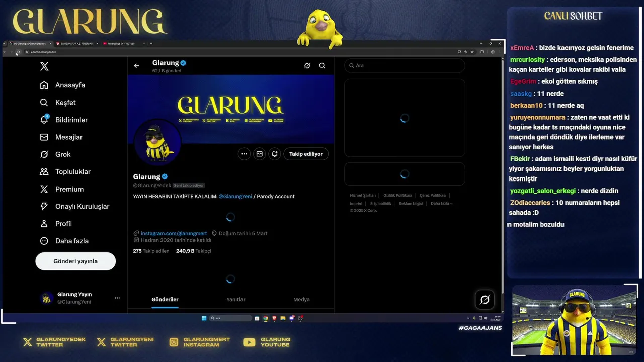
Task: Click Grok icon in profile header
Action: coord(307,66)
